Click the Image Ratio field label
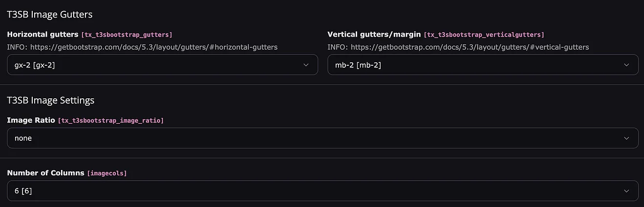Viewport: 644px width, 207px height. 31,120
